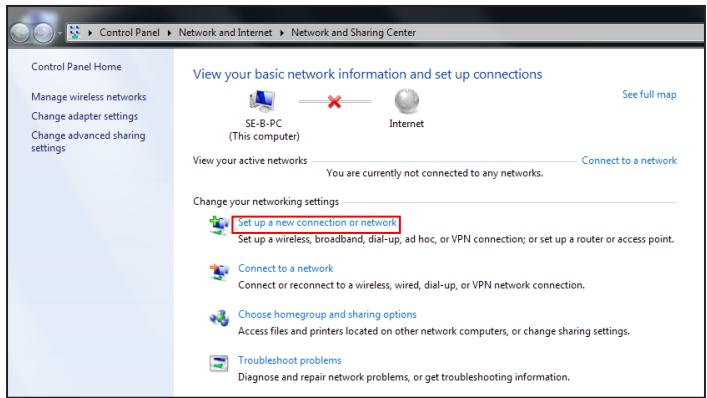Click the Troubleshoot problems icon

tap(219, 363)
